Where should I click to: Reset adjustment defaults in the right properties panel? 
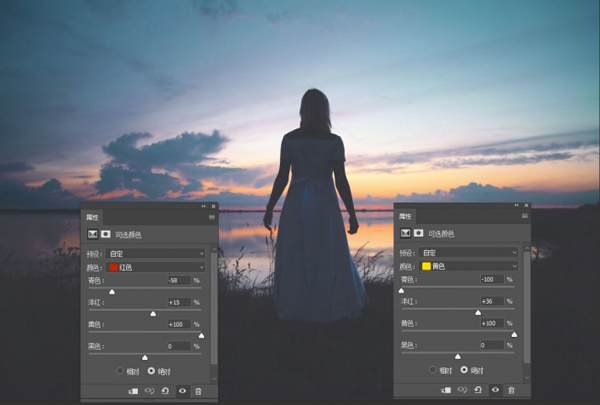point(478,390)
